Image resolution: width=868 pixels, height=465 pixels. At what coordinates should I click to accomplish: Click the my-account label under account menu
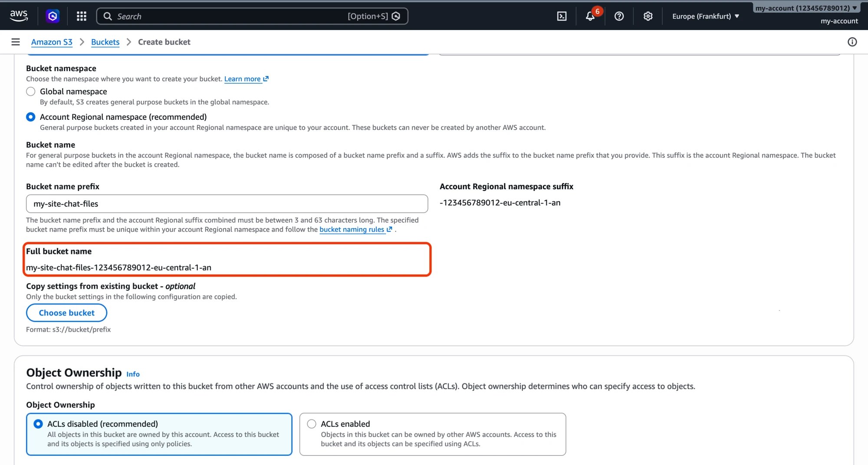839,21
